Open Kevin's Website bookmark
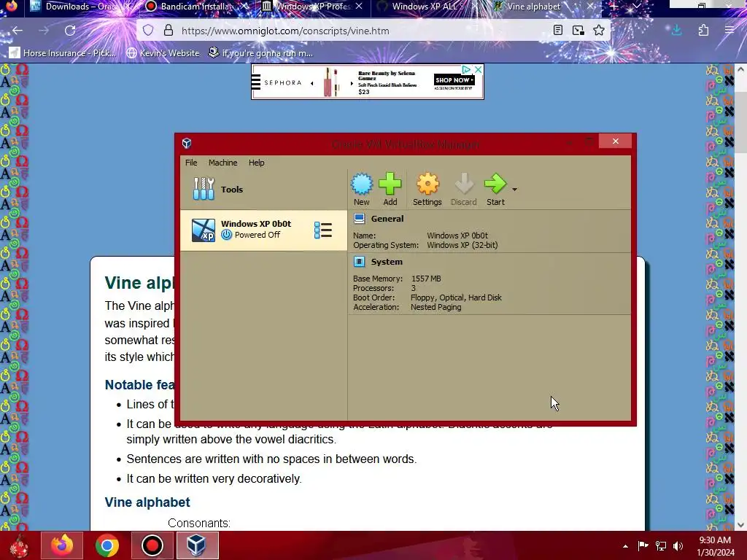Viewport: 747px width, 560px height. click(163, 52)
